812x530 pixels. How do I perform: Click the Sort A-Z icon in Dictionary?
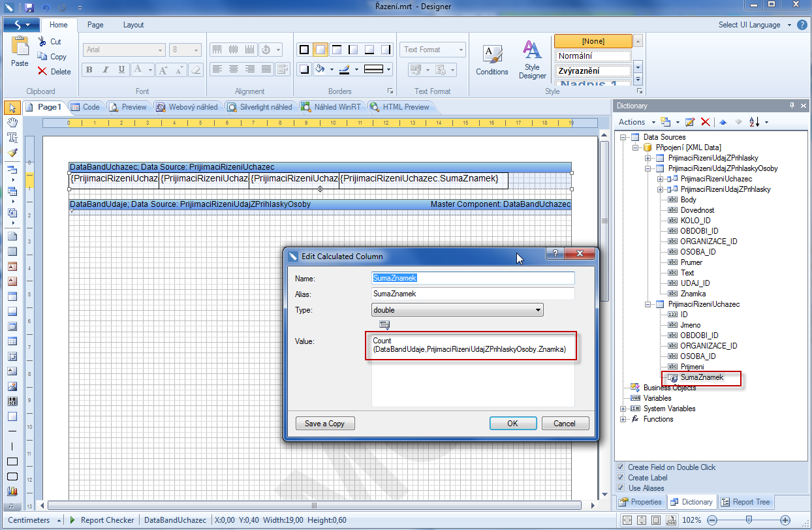(x=754, y=122)
